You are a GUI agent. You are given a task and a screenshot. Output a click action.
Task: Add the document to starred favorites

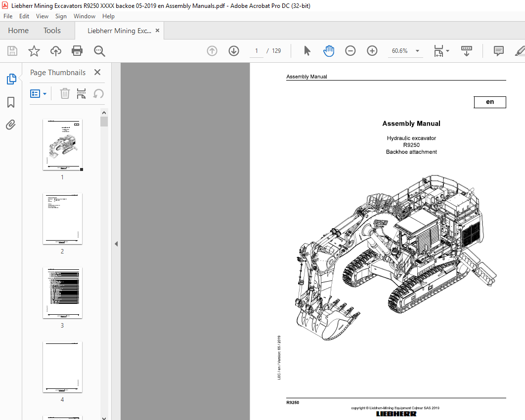pos(34,51)
